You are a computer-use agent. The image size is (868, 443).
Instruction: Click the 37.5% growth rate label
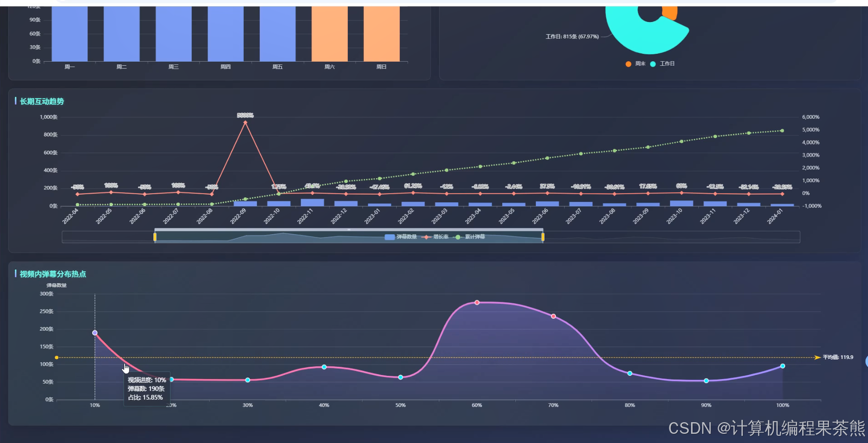point(547,186)
